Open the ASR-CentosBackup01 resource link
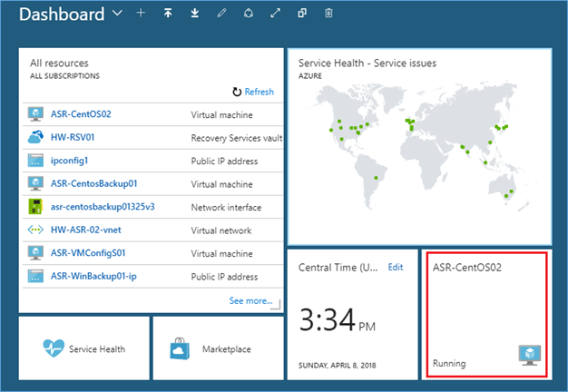The image size is (568, 392). coord(93,183)
